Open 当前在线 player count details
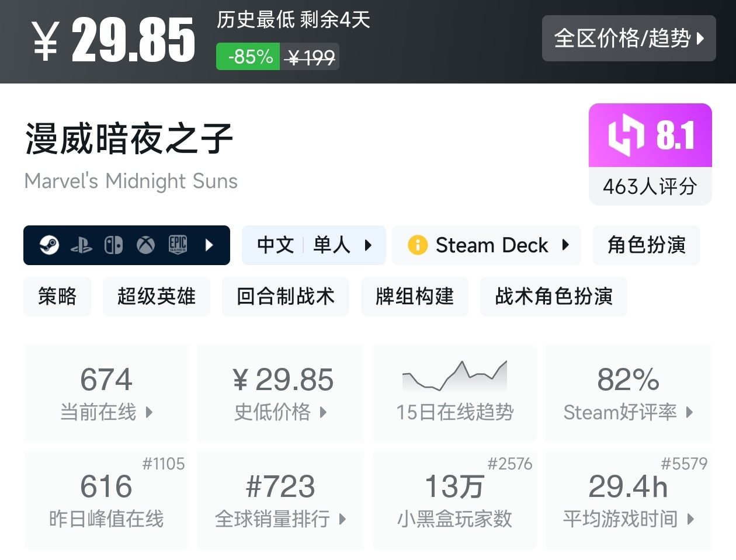This screenshot has height=560, width=736. tap(106, 394)
